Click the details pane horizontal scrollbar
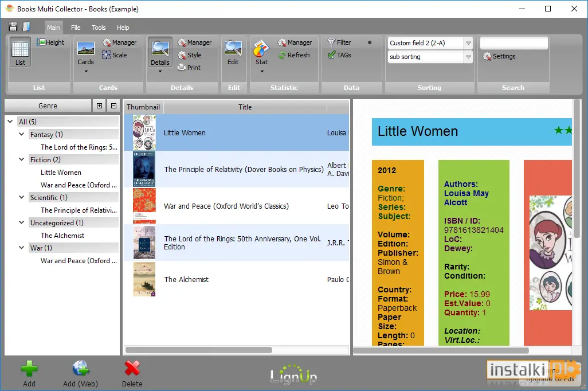The image size is (588, 391). (441, 350)
